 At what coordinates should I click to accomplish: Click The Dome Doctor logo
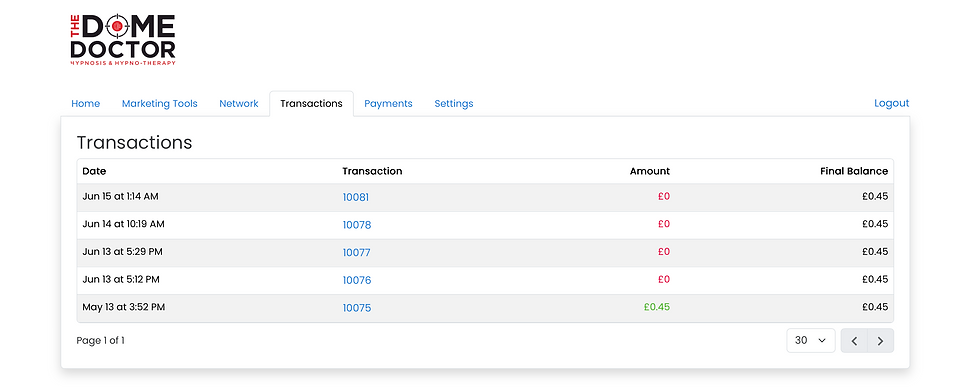pyautogui.click(x=123, y=40)
